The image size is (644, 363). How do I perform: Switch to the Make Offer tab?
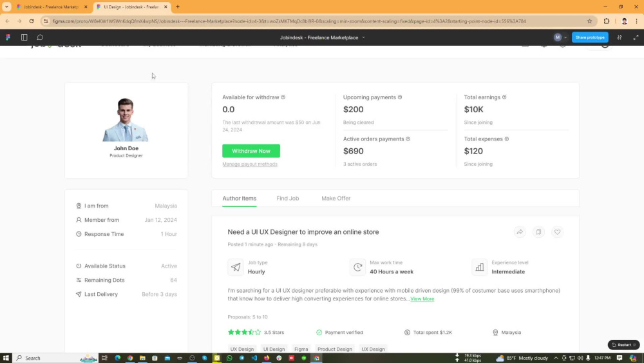click(x=336, y=199)
